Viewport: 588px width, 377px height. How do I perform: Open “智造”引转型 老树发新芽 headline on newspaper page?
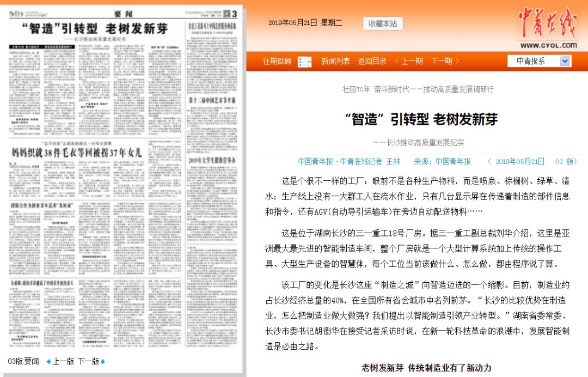click(x=95, y=28)
